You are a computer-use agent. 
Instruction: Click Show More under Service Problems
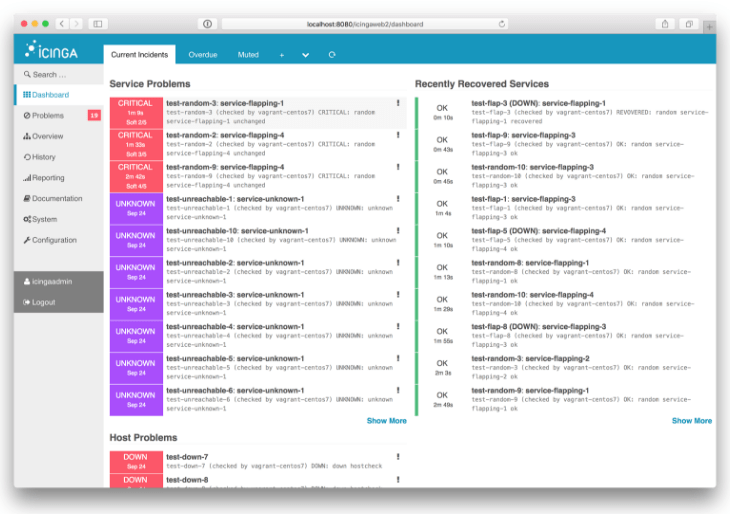(x=386, y=421)
